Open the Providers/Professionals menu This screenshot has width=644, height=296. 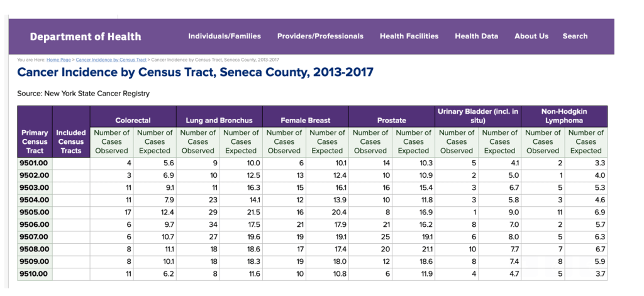point(320,36)
